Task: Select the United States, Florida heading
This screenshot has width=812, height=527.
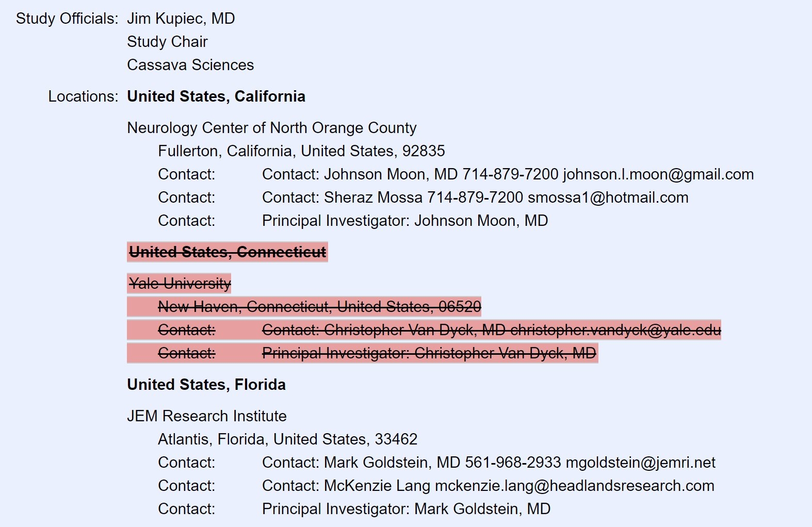Action: (206, 385)
